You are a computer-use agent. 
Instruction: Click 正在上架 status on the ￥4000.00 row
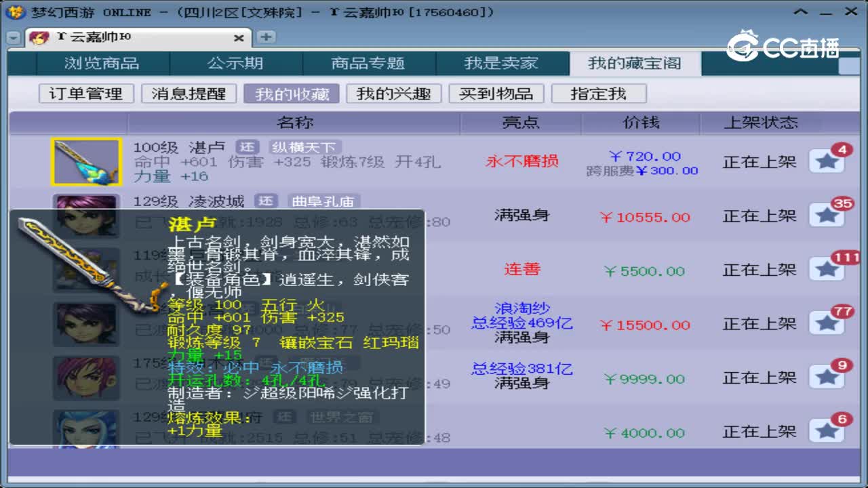coord(759,431)
